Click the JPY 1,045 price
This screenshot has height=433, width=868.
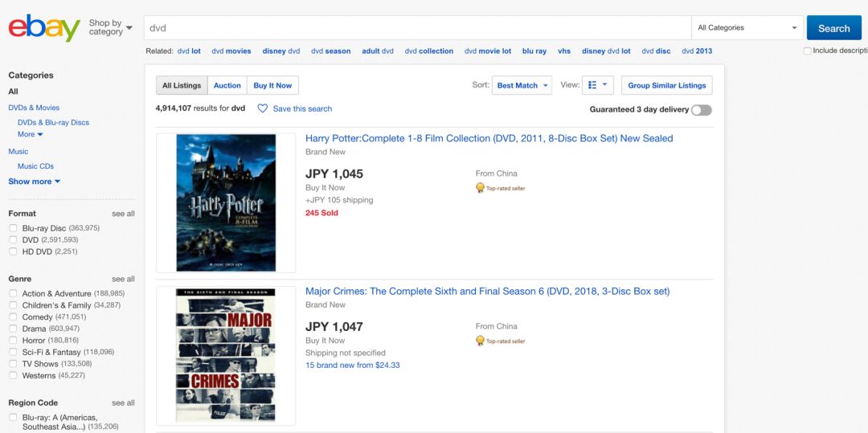[334, 174]
